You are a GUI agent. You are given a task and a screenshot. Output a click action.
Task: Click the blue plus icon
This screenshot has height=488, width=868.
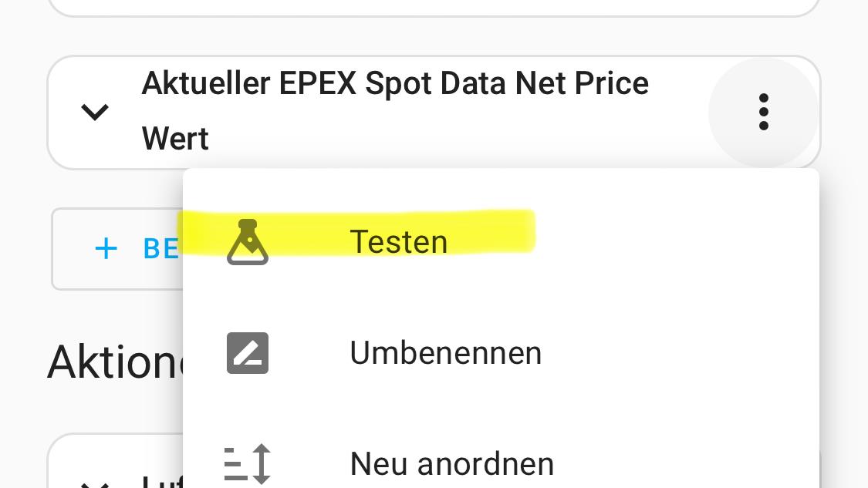(106, 248)
